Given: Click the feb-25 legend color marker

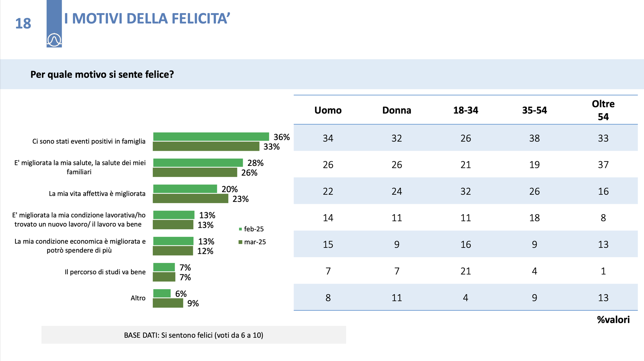Looking at the screenshot, I should (x=240, y=229).
